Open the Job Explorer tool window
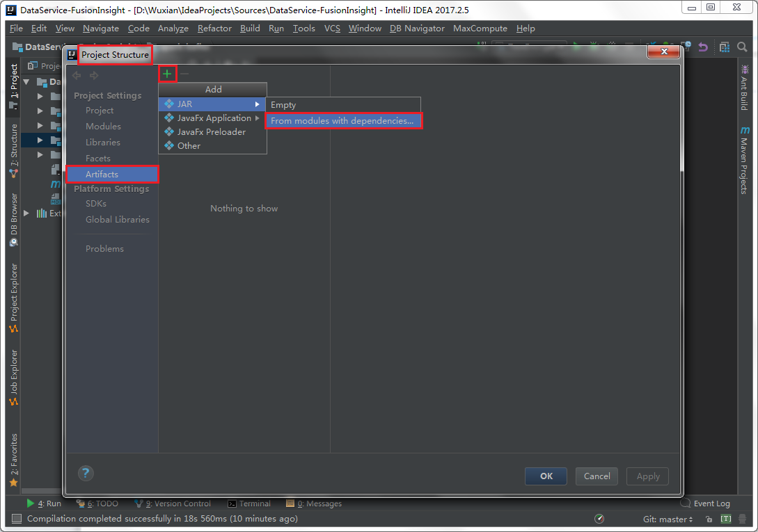The width and height of the screenshot is (758, 532). 13,378
